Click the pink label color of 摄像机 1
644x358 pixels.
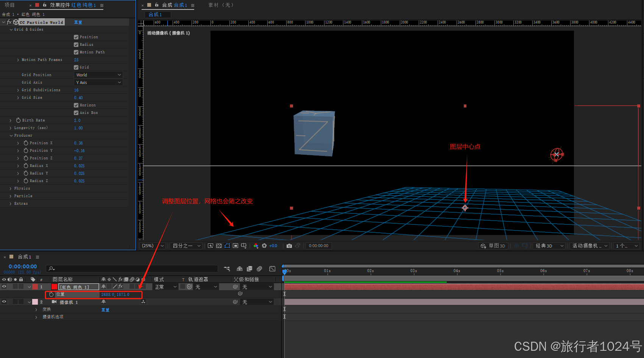[35, 302]
